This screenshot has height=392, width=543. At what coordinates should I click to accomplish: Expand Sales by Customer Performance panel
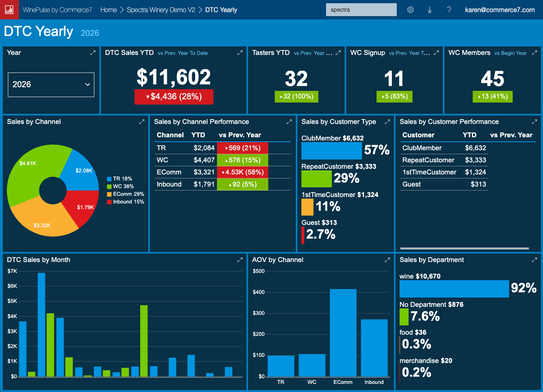pos(535,122)
